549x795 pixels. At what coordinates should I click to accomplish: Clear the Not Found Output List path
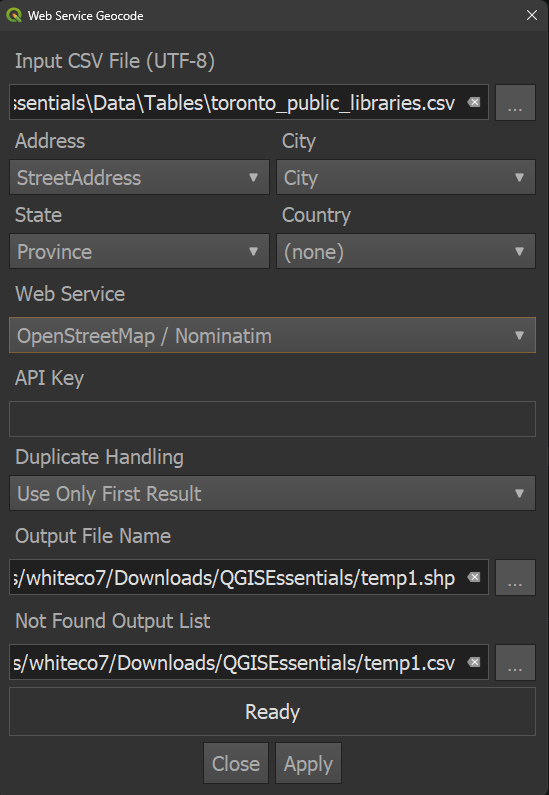click(473, 662)
